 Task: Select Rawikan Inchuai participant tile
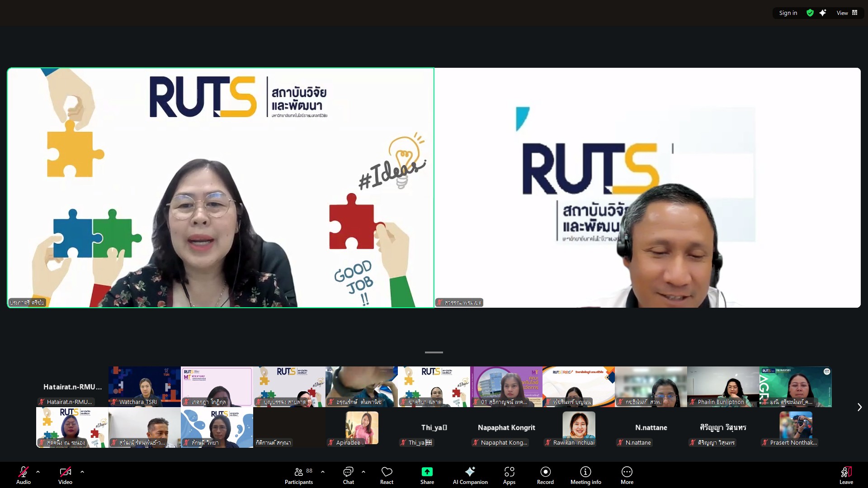(x=579, y=427)
